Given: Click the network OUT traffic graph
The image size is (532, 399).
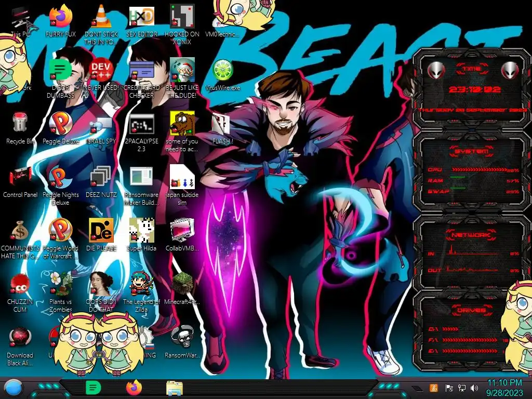Looking at the screenshot, I should tap(472, 269).
